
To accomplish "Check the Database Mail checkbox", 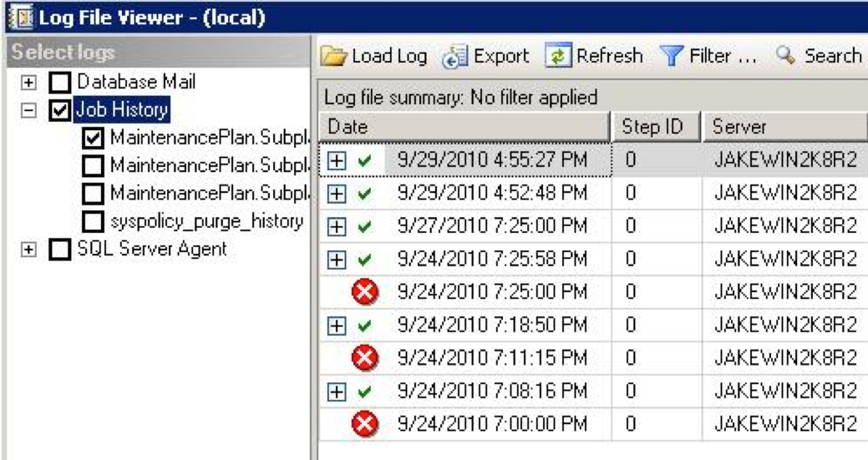I will [x=59, y=83].
